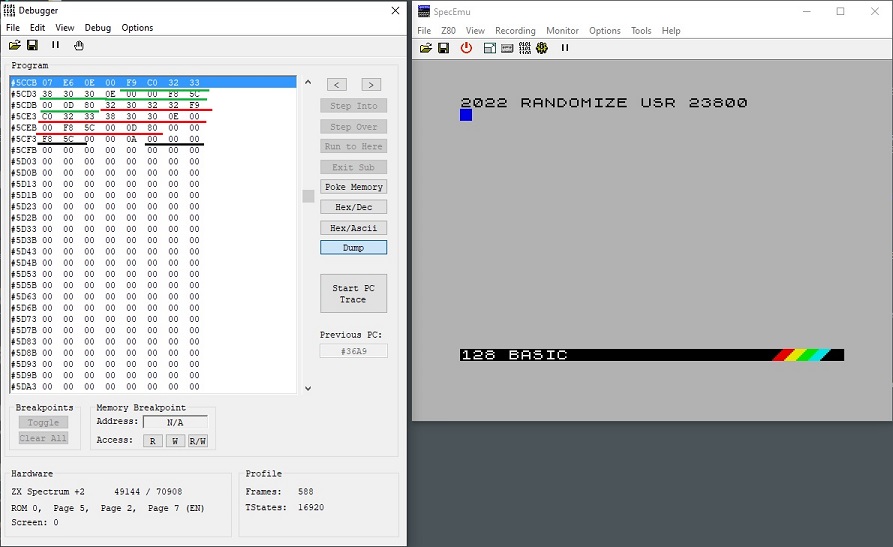Click Run to Here button
Image resolution: width=893 pixels, height=547 pixels.
click(353, 146)
